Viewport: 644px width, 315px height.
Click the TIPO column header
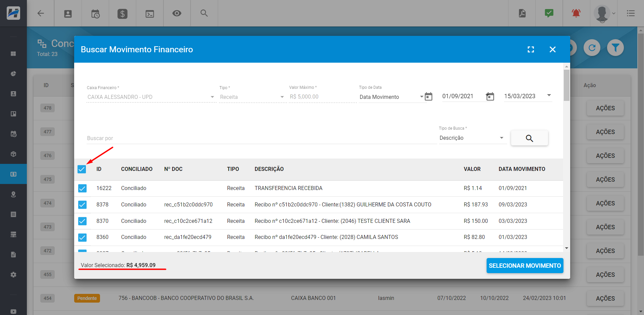click(x=233, y=169)
